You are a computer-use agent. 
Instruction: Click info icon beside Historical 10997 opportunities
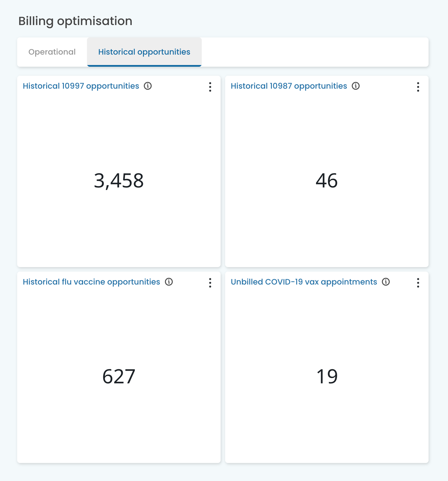148,86
